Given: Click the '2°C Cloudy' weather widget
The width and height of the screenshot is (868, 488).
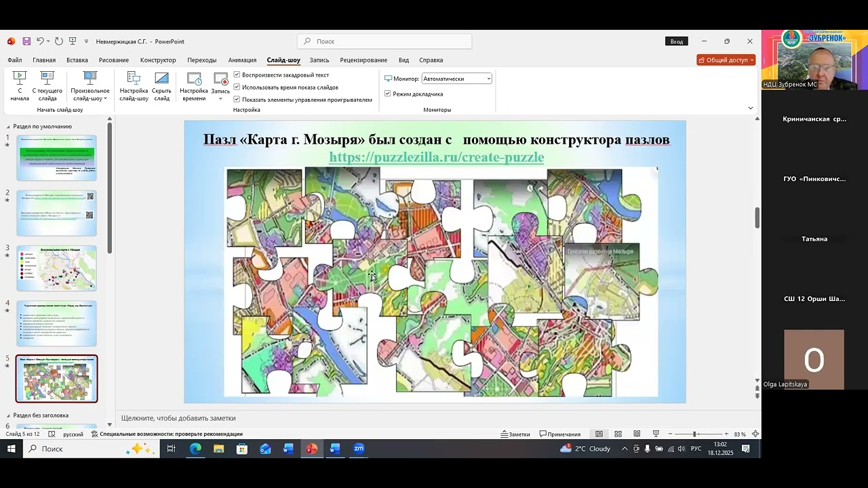Looking at the screenshot, I should coord(585,449).
